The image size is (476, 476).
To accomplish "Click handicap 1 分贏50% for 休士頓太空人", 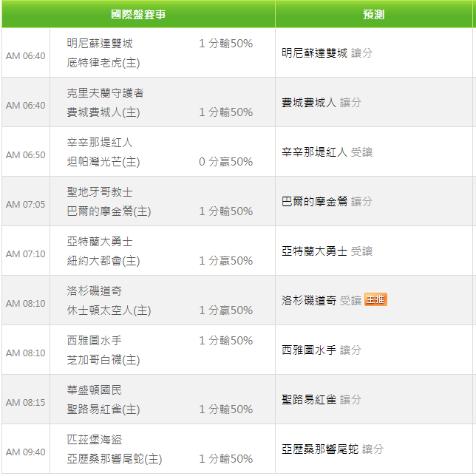I will click(226, 310).
